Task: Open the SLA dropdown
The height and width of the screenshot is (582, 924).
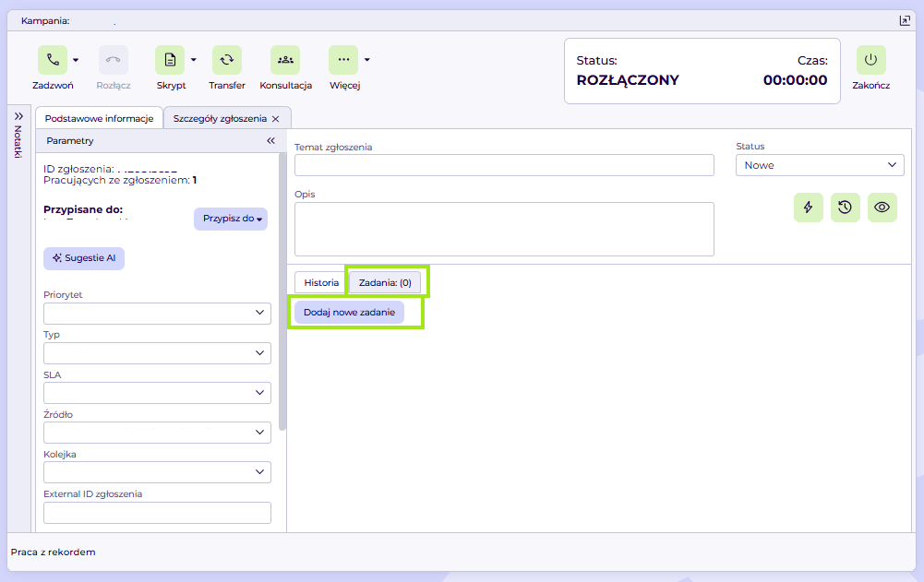Action: tap(157, 393)
